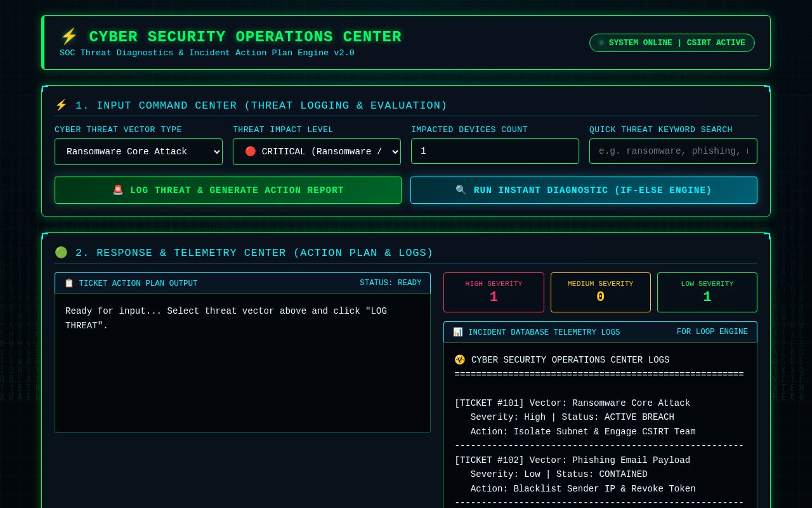The height and width of the screenshot is (508, 812).
Task: Click Ticket Action Plan Output header title
Action: [138, 283]
